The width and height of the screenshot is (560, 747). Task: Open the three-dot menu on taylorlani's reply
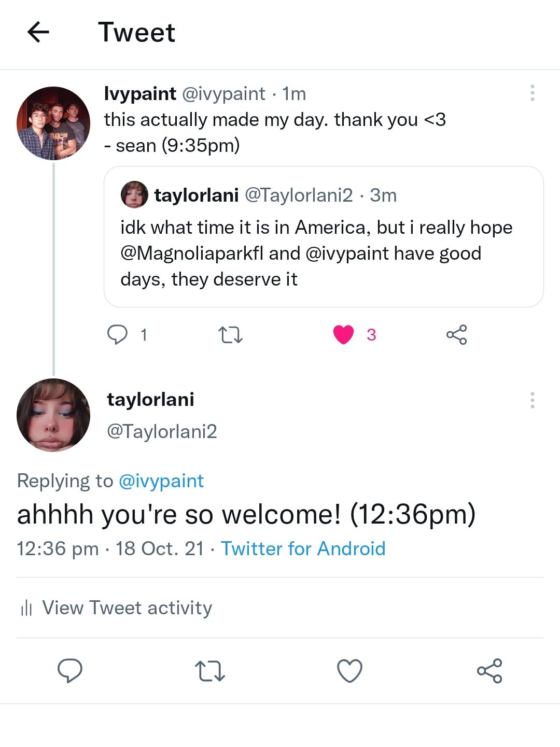pyautogui.click(x=532, y=400)
